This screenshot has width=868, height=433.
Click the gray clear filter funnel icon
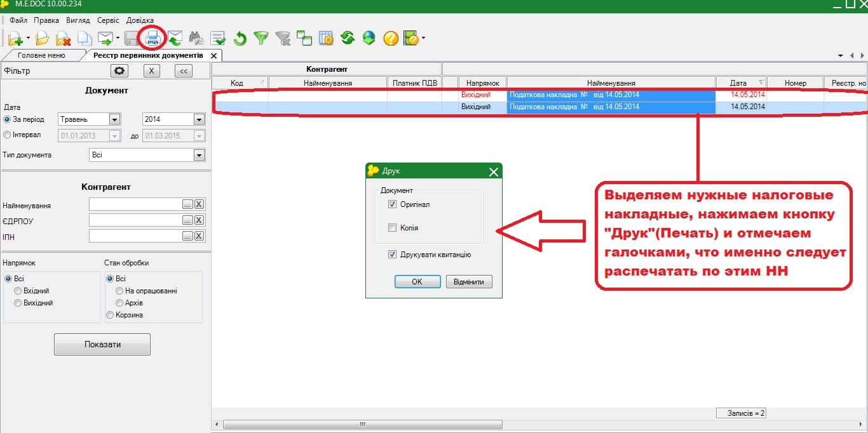(283, 39)
